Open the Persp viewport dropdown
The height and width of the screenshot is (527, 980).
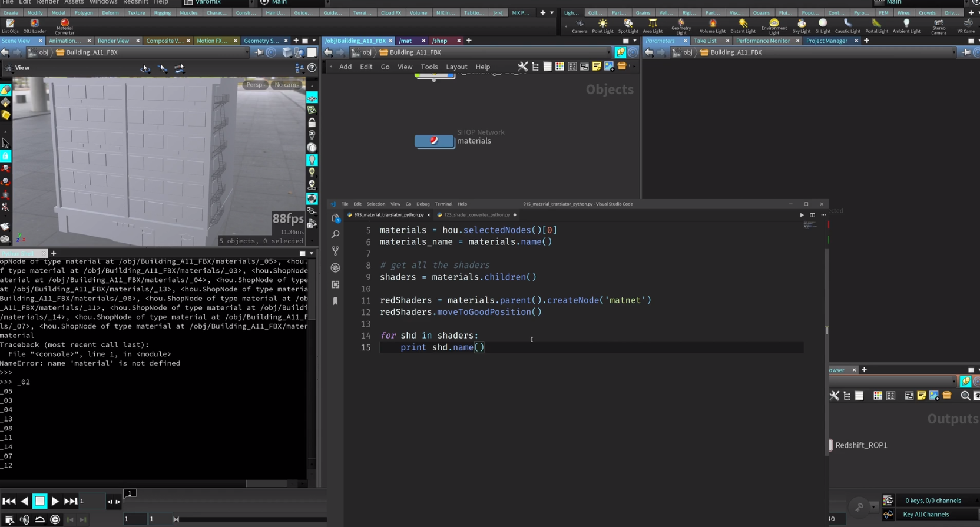256,85
